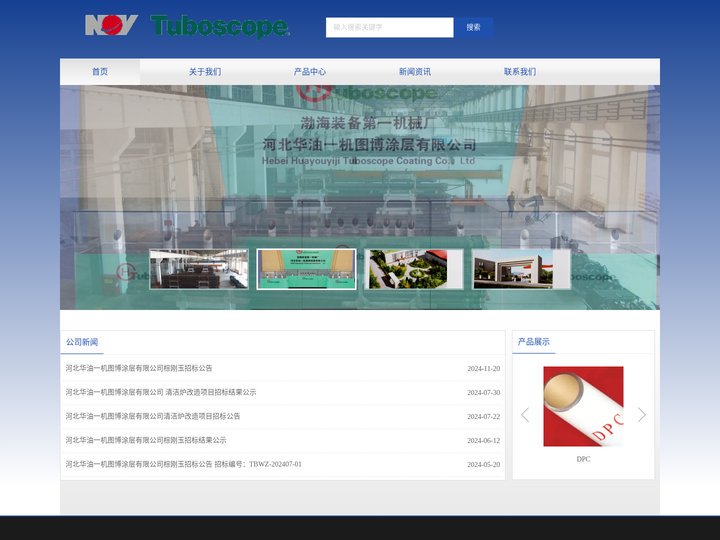Open the 新闻资讯 menu item
Image resolution: width=720 pixels, height=540 pixels.
tap(415, 72)
